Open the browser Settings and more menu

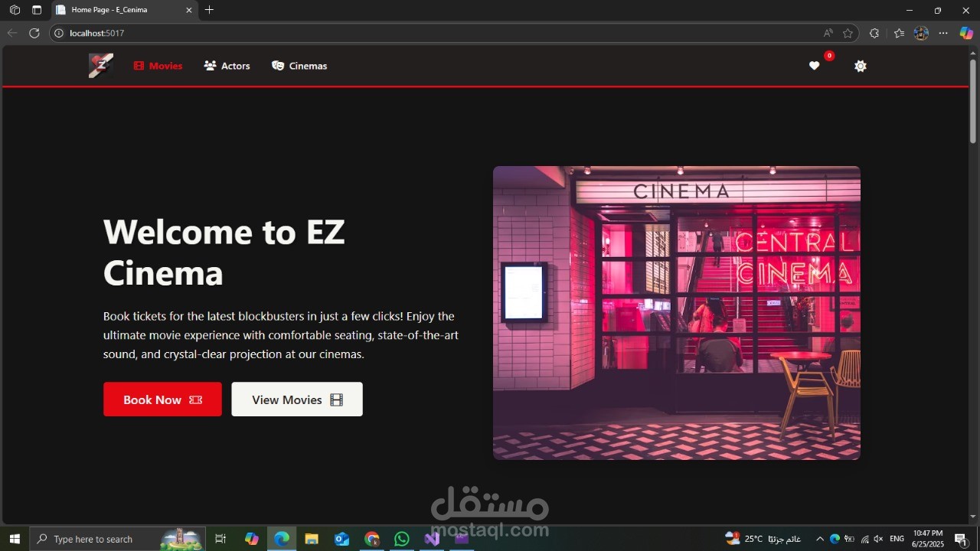pos(943,33)
